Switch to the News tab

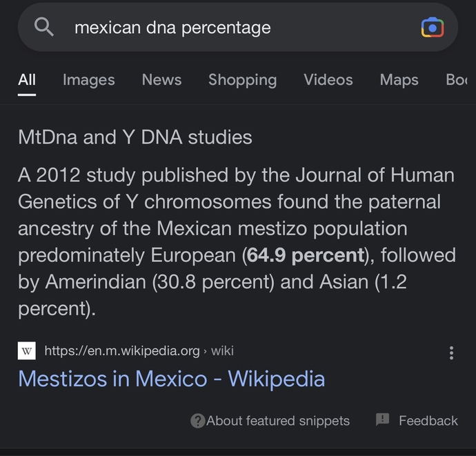coord(161,80)
